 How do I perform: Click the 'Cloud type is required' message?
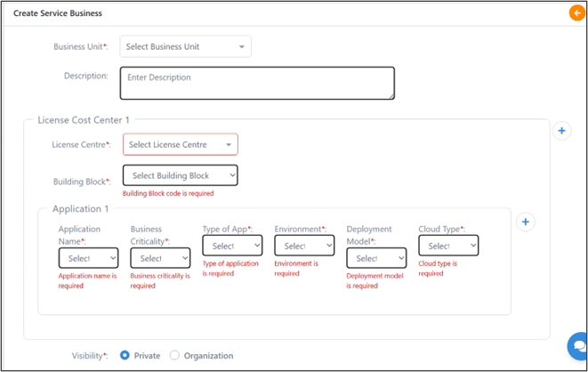pos(438,268)
